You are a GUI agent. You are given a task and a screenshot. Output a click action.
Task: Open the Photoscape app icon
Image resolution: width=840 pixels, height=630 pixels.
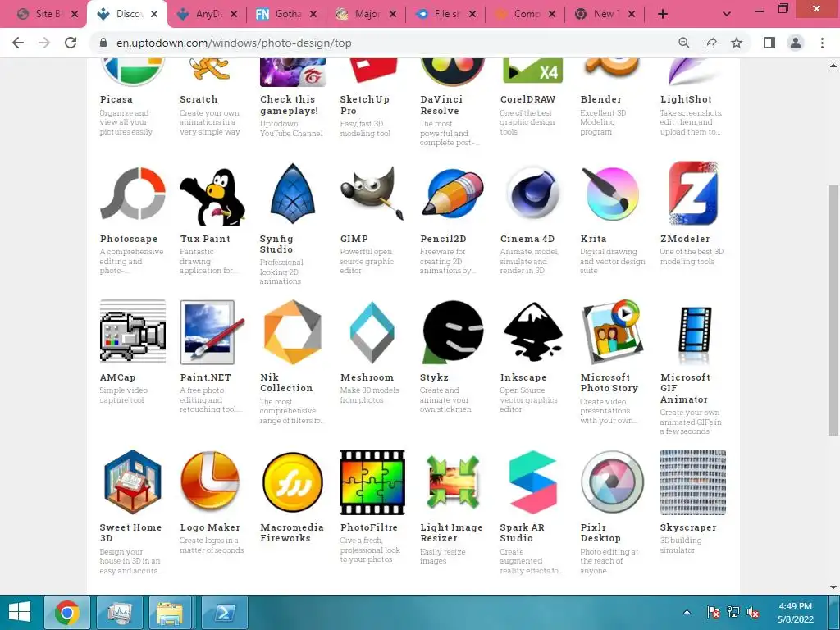pos(132,193)
